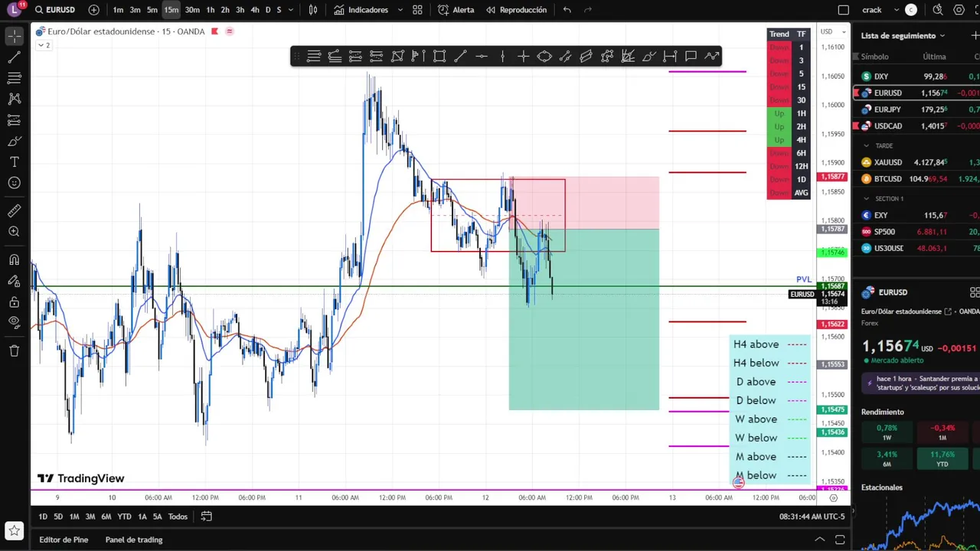Open the indicator templates grid
The image size is (980, 551).
click(x=417, y=10)
